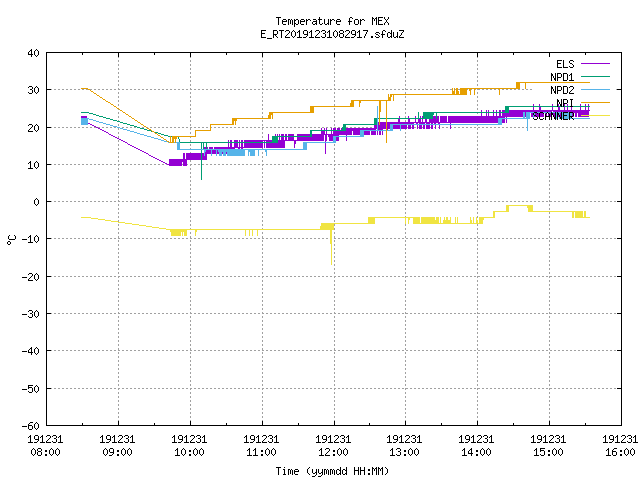640x480 pixels.
Task: Click the chart title 'Temperature for MEX'
Action: pyautogui.click(x=332, y=21)
